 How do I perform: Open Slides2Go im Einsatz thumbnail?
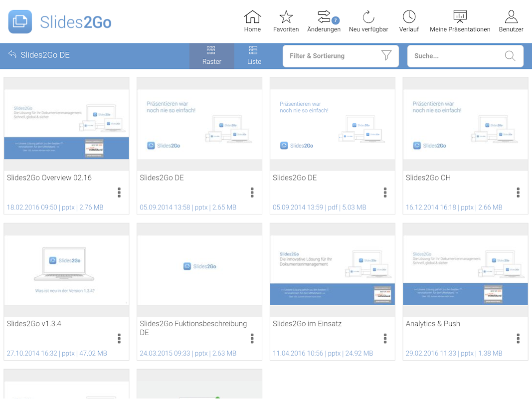[x=333, y=270]
